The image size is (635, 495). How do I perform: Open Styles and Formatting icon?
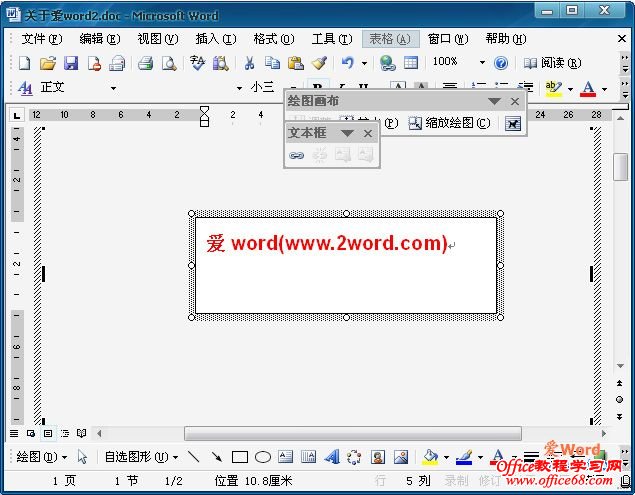point(25,87)
